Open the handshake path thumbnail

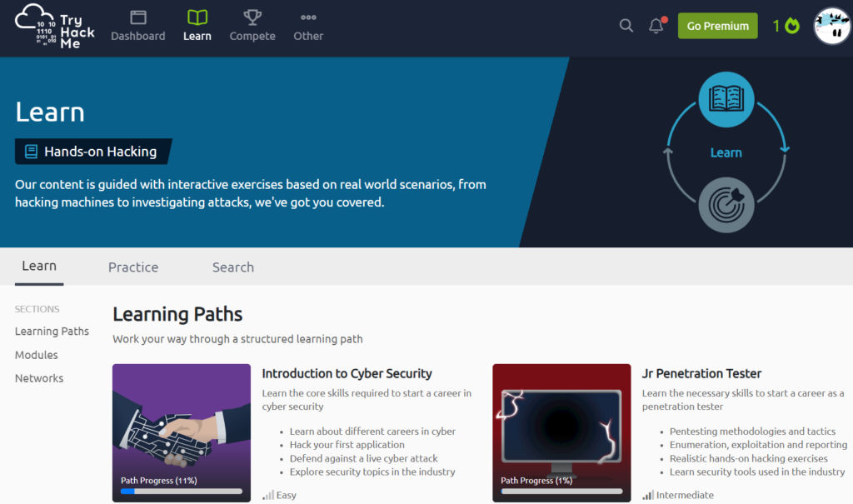coord(182,432)
